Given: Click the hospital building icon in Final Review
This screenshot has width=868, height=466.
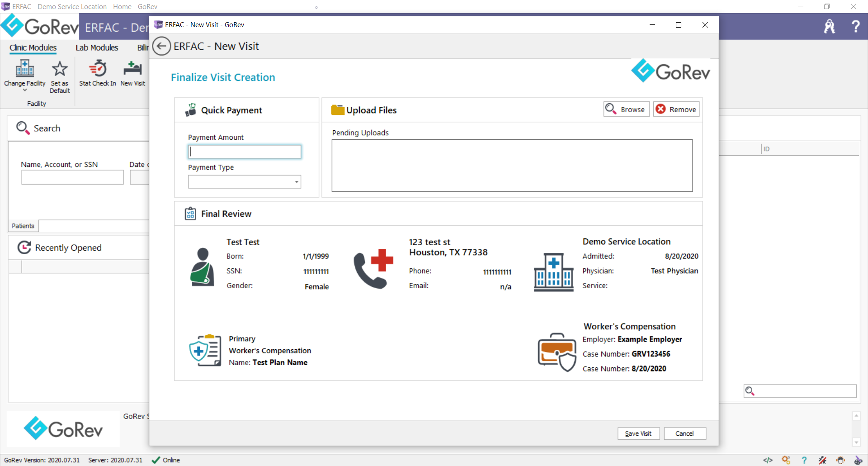Looking at the screenshot, I should pos(554,272).
